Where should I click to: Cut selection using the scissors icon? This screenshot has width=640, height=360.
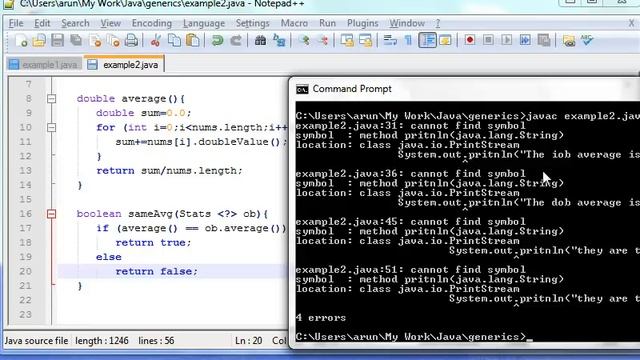(156, 40)
